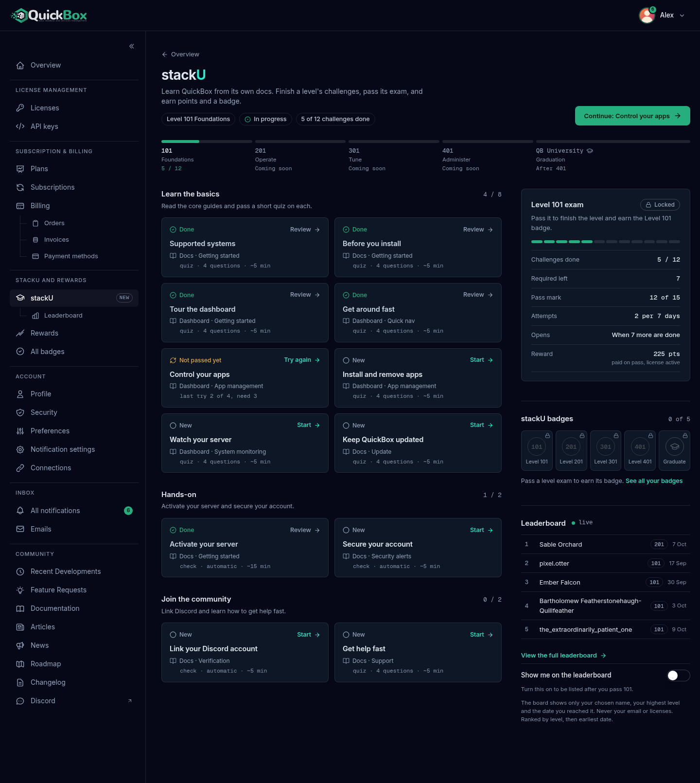Image resolution: width=700 pixels, height=783 pixels.
Task: Click See all your badges link
Action: [654, 481]
